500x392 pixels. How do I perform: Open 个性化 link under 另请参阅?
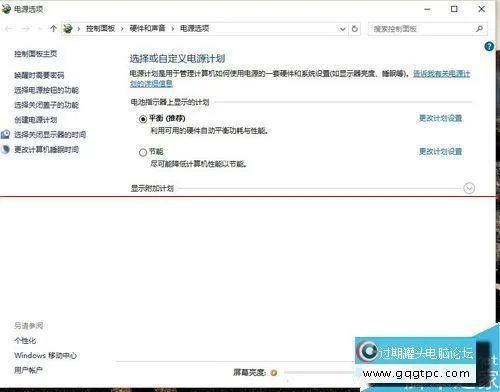coord(25,341)
